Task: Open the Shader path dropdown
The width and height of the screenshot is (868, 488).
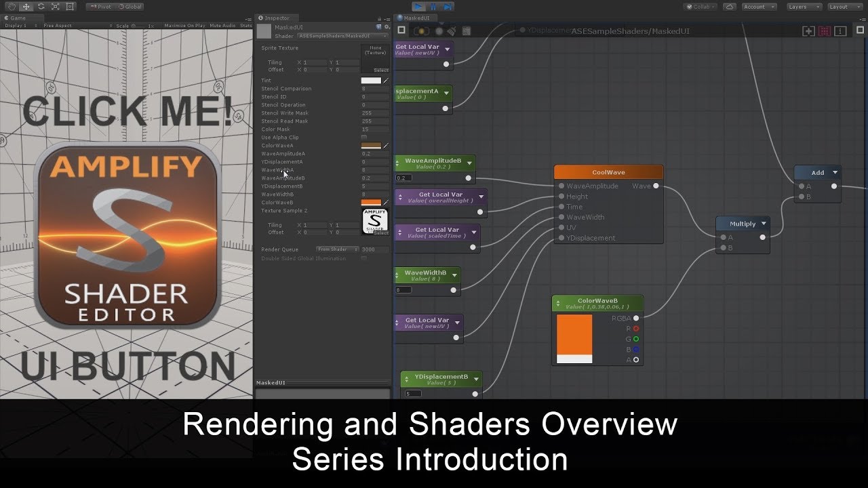Action: (x=343, y=36)
